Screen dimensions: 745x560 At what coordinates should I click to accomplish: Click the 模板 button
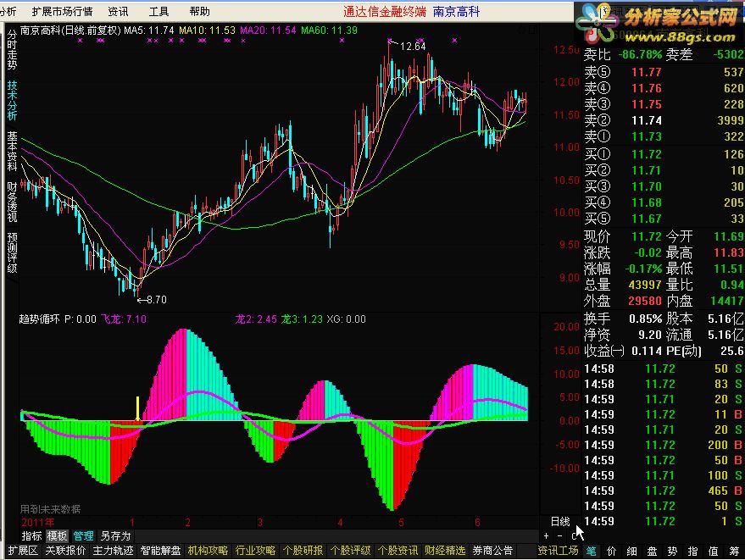pos(57,536)
